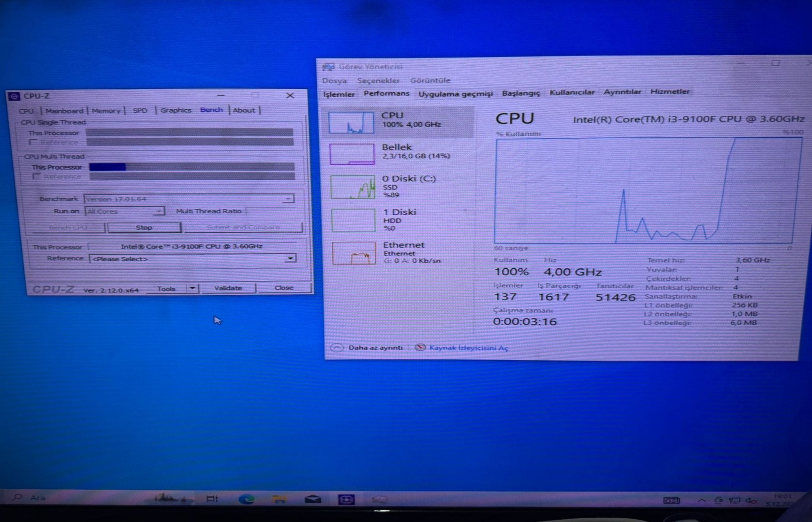
Task: Toggle Reference checkbox under CPU Multi Thread
Action: pos(36,176)
